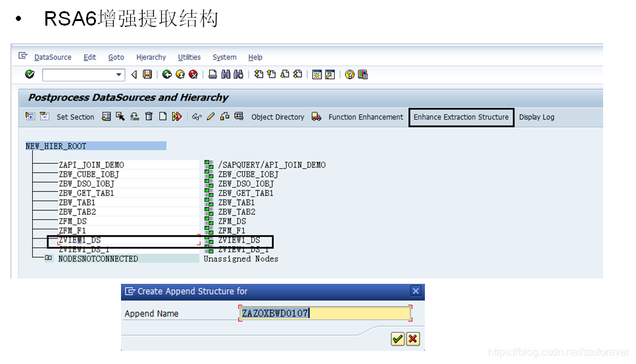636x364 pixels.
Task: Collapse toolbar with left triangle arrow
Action: click(x=134, y=74)
